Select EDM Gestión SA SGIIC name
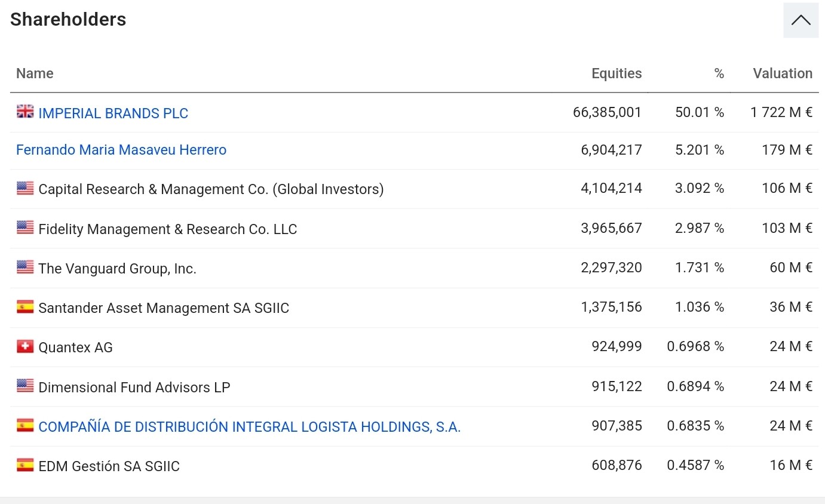825x504 pixels. tap(109, 466)
